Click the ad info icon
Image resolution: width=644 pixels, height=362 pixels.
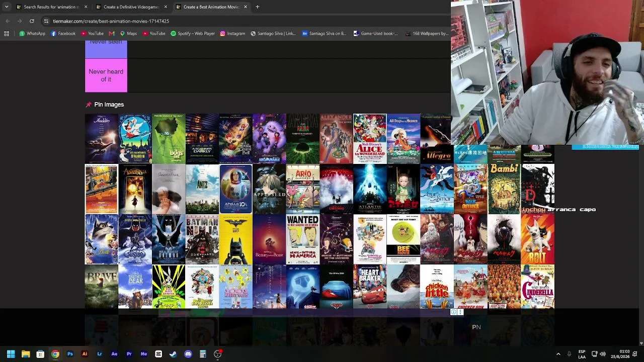coord(453,312)
